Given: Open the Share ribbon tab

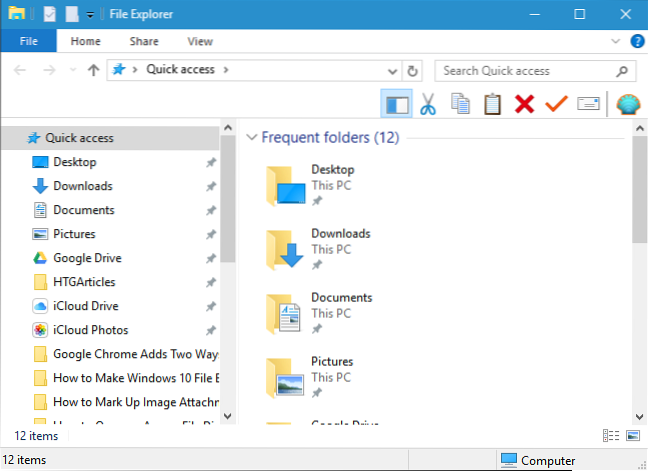Looking at the screenshot, I should tap(144, 41).
